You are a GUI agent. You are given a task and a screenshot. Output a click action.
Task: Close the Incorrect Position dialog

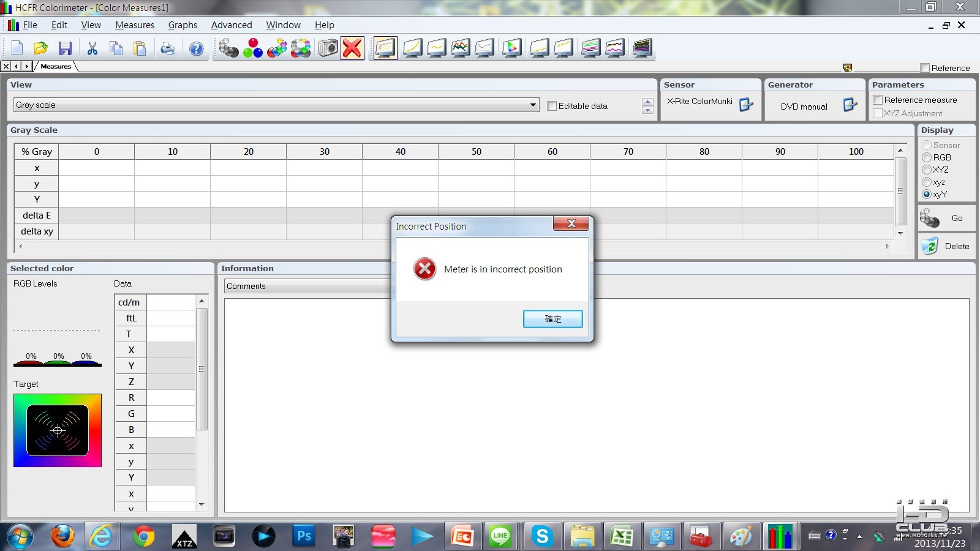click(571, 223)
